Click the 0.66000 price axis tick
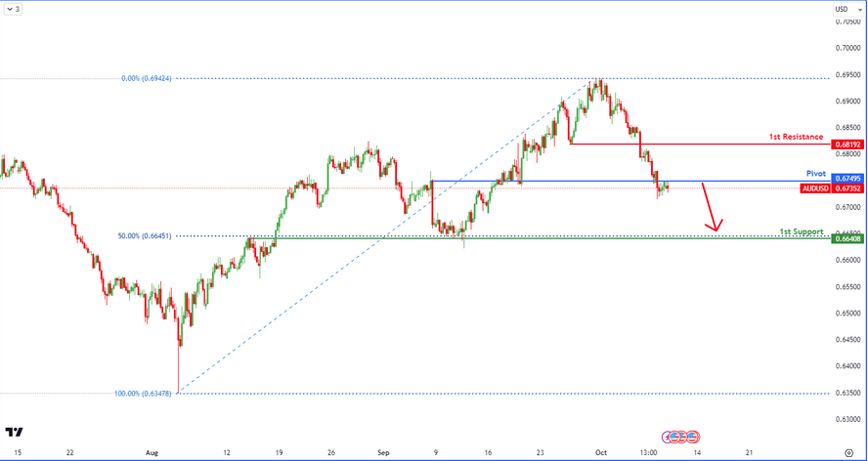The height and width of the screenshot is (461, 868). [x=847, y=260]
